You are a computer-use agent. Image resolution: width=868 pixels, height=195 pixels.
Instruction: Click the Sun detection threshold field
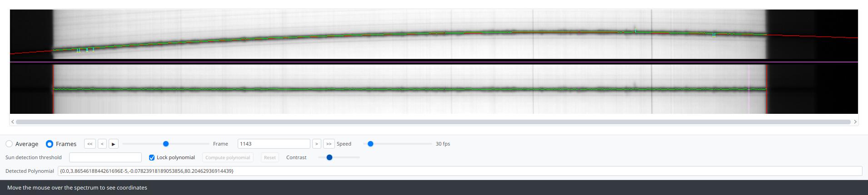click(105, 157)
